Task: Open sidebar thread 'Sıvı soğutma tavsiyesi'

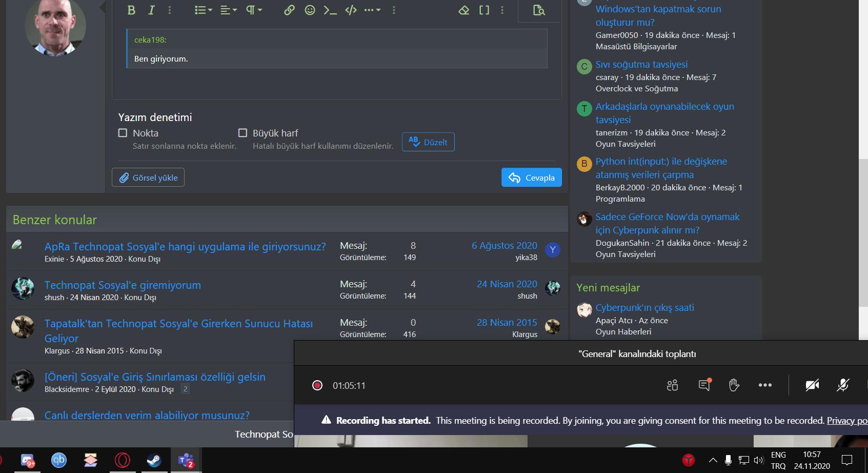Action: [641, 65]
